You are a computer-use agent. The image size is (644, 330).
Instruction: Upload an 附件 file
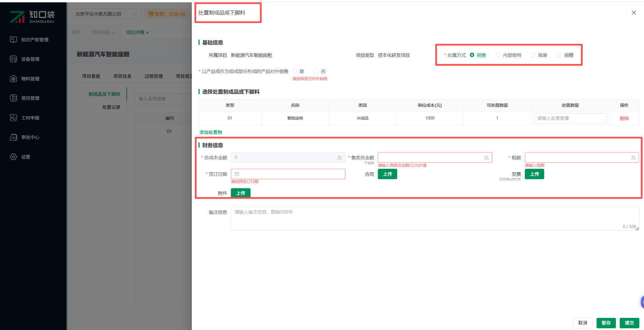click(x=240, y=193)
